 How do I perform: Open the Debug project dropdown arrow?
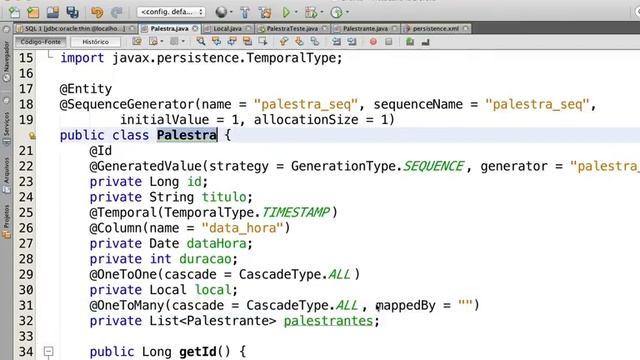point(322,12)
